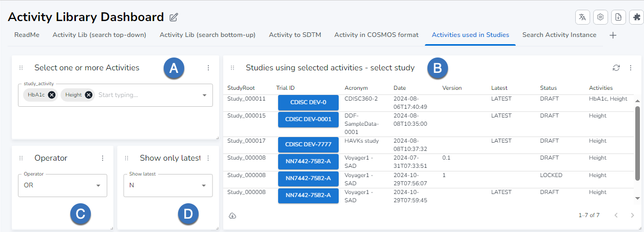The image size is (644, 232).
Task: Grab drag handle of Select Activities card
Action: tap(21, 68)
